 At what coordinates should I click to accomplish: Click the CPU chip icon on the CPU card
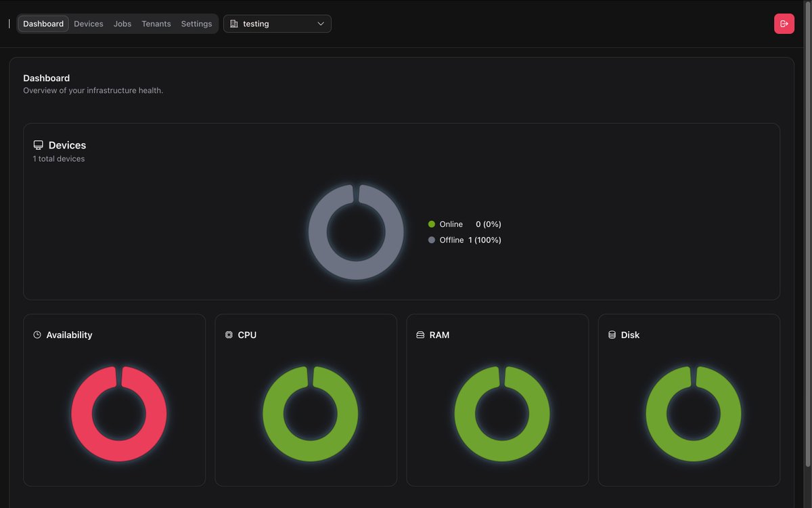(x=229, y=334)
